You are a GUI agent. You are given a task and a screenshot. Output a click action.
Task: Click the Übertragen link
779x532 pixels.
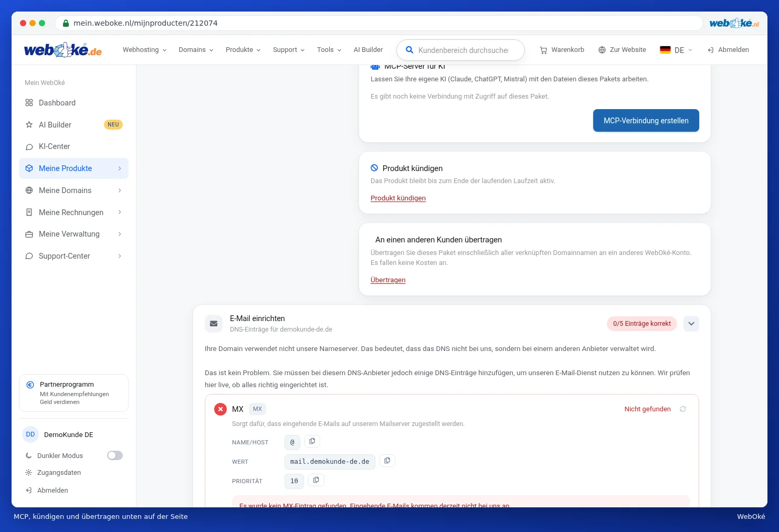(388, 280)
